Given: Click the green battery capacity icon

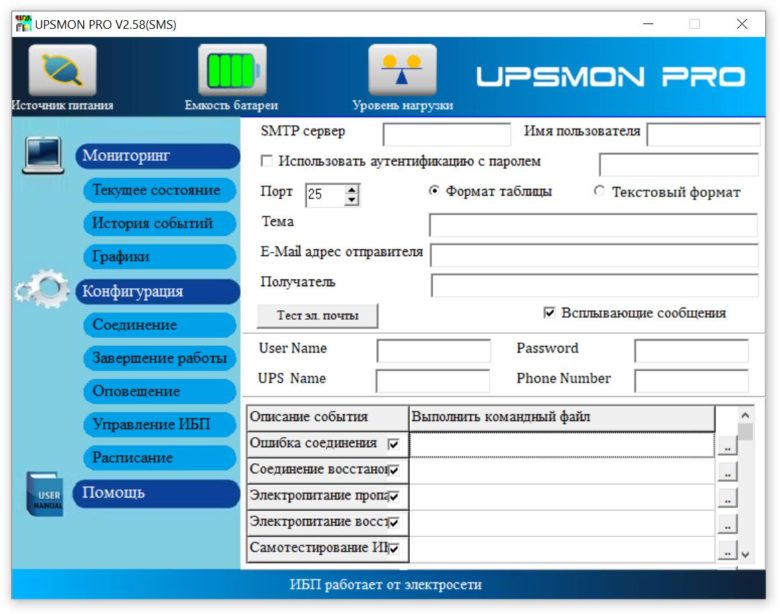Looking at the screenshot, I should click(x=232, y=70).
